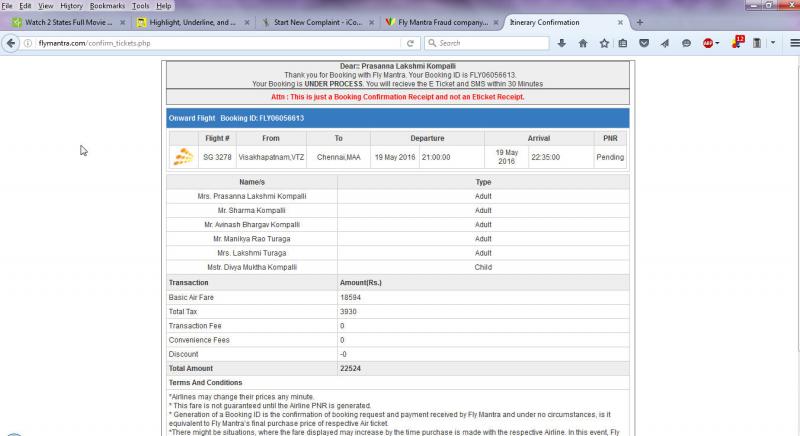
Task: Minimize the Firefox window
Action: point(753,5)
